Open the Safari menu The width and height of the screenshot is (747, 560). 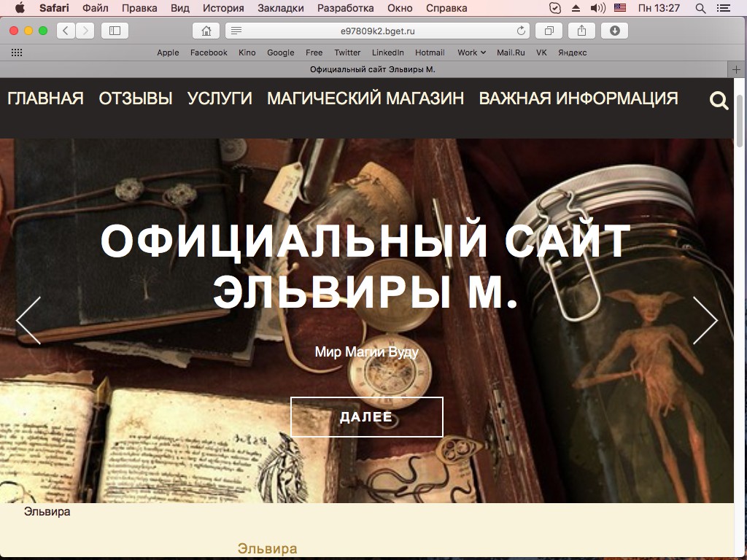54,8
